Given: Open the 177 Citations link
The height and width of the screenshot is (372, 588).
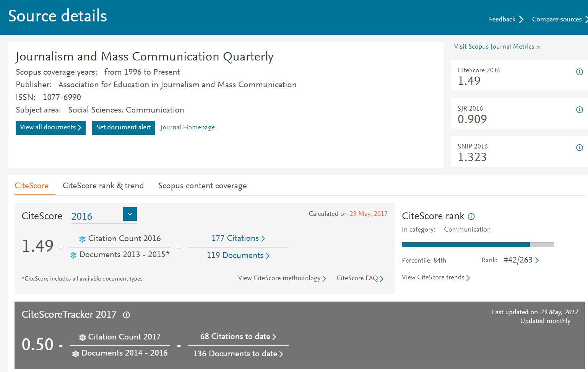Looking at the screenshot, I should click(x=238, y=238).
